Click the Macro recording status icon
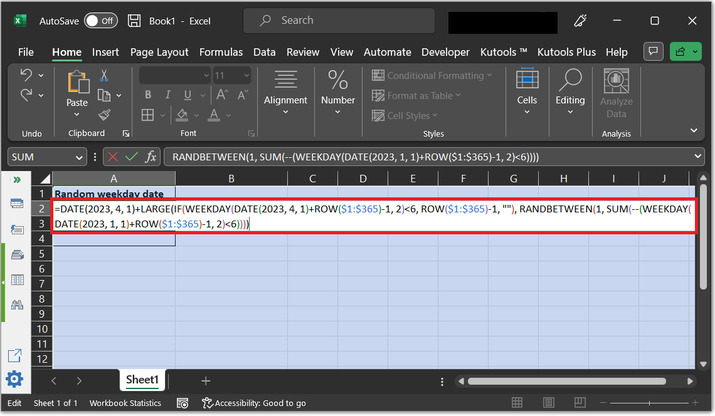Viewport: 715px width, 416px height. (182, 403)
